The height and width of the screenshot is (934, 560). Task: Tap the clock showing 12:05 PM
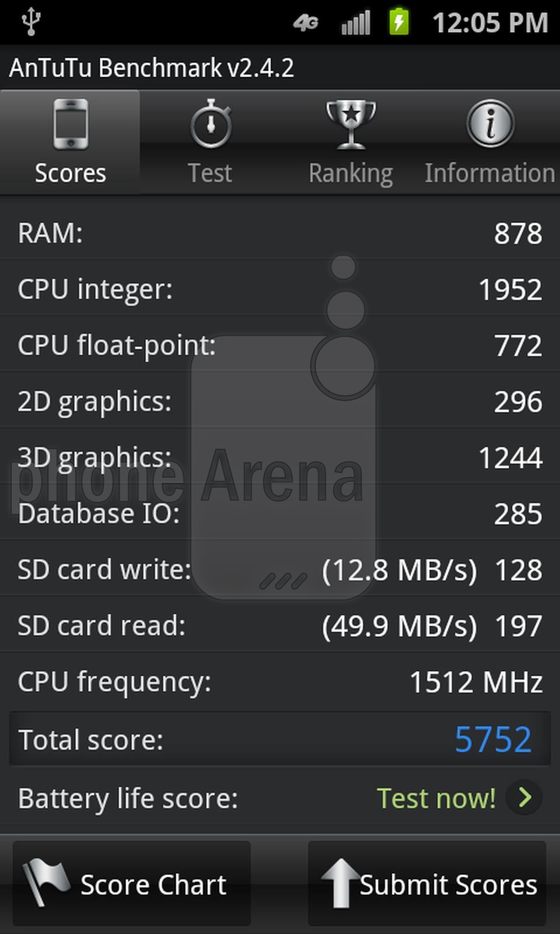[490, 23]
